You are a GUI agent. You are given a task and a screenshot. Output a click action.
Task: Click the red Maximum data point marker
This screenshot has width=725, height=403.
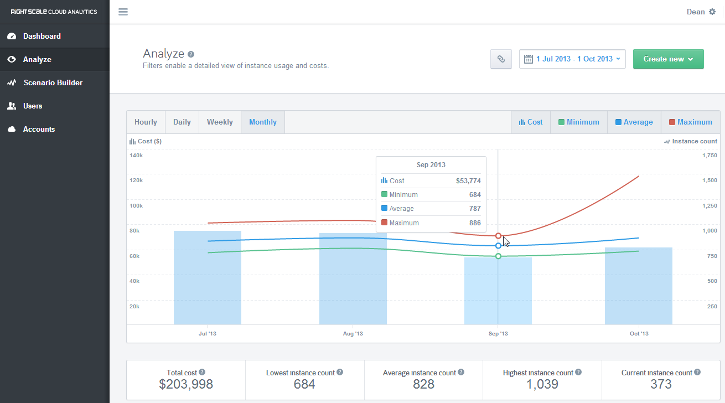[498, 236]
